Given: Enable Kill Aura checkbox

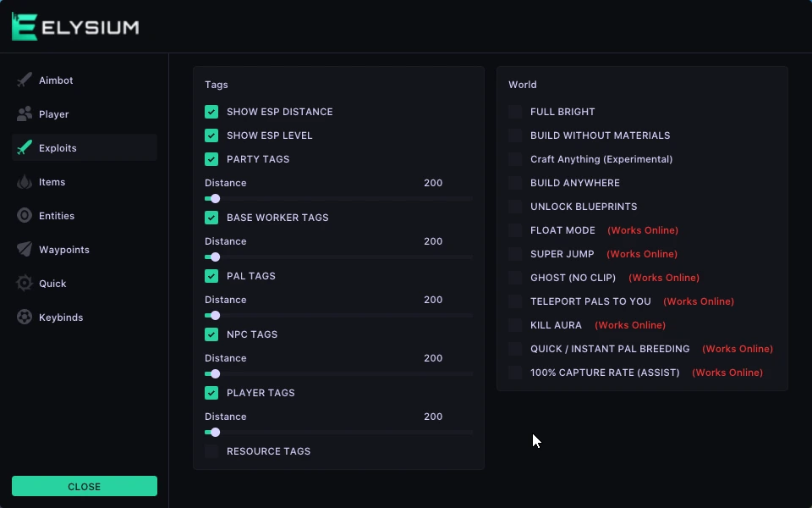Looking at the screenshot, I should [515, 325].
